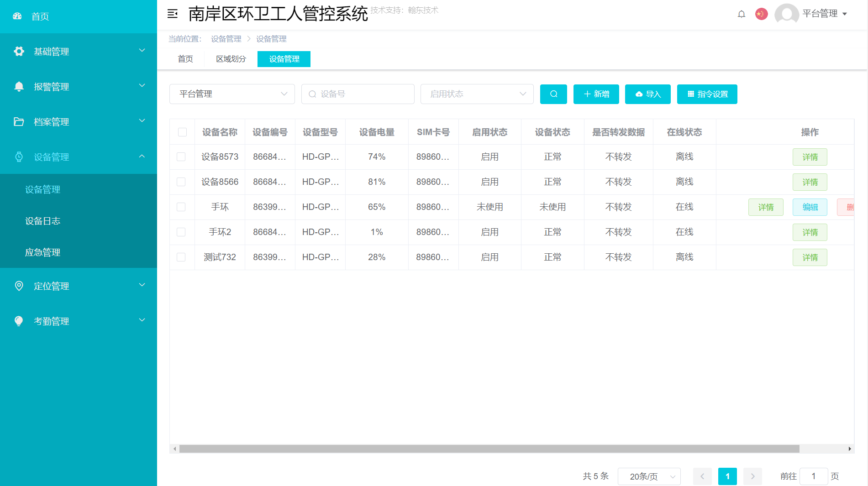Click the 未使用 设备状态 cell
The image size is (868, 486).
[552, 207]
